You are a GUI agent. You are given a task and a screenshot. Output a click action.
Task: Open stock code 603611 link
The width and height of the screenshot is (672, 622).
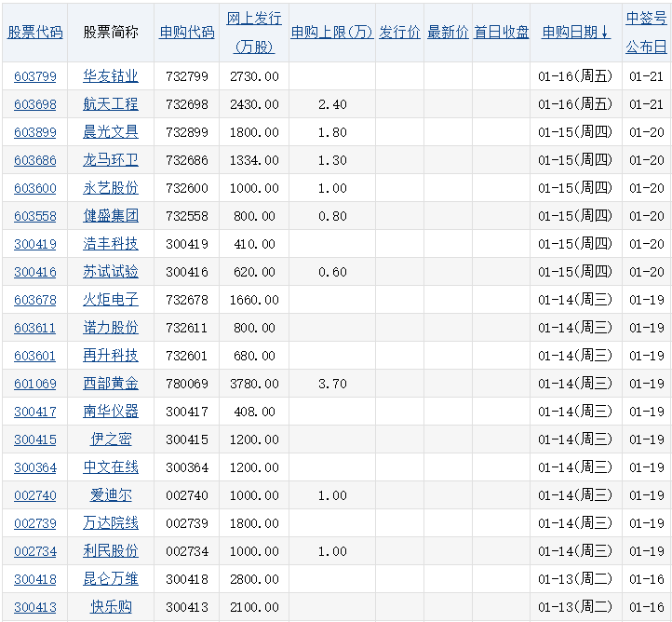35,328
